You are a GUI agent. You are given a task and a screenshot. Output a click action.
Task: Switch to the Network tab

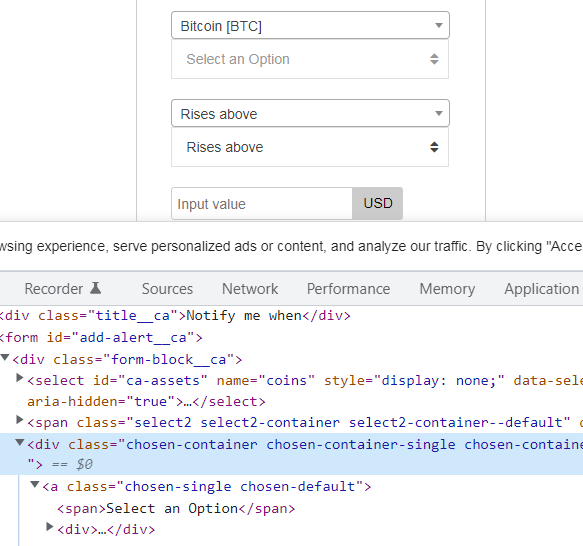click(x=250, y=289)
